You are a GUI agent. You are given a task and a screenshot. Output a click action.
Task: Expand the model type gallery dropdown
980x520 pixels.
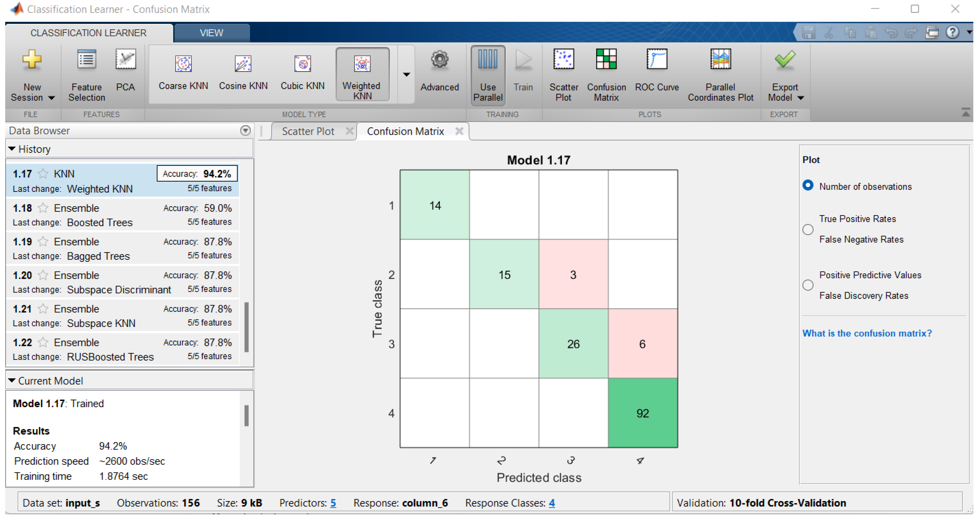coord(406,75)
